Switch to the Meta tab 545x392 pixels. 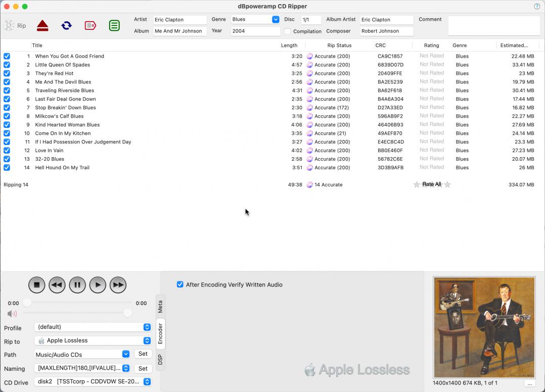pyautogui.click(x=160, y=306)
